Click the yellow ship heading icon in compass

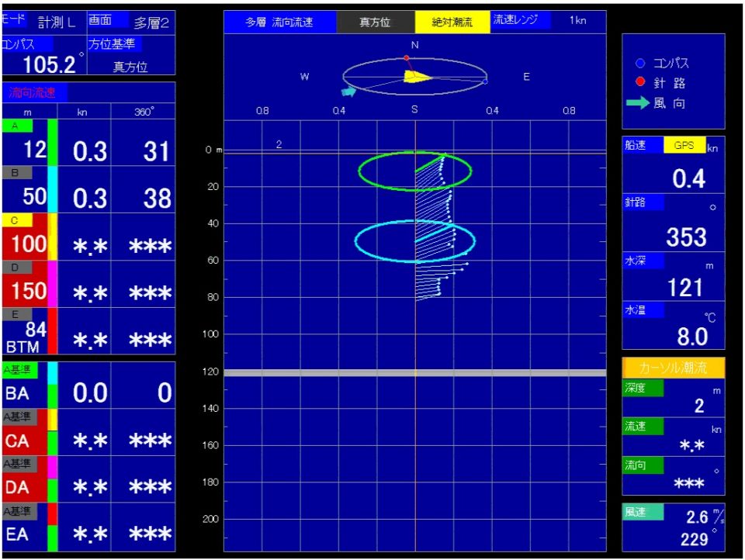point(416,76)
